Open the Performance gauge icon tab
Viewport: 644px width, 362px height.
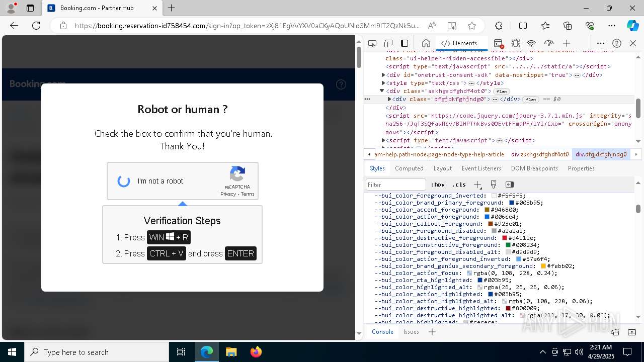[549, 43]
